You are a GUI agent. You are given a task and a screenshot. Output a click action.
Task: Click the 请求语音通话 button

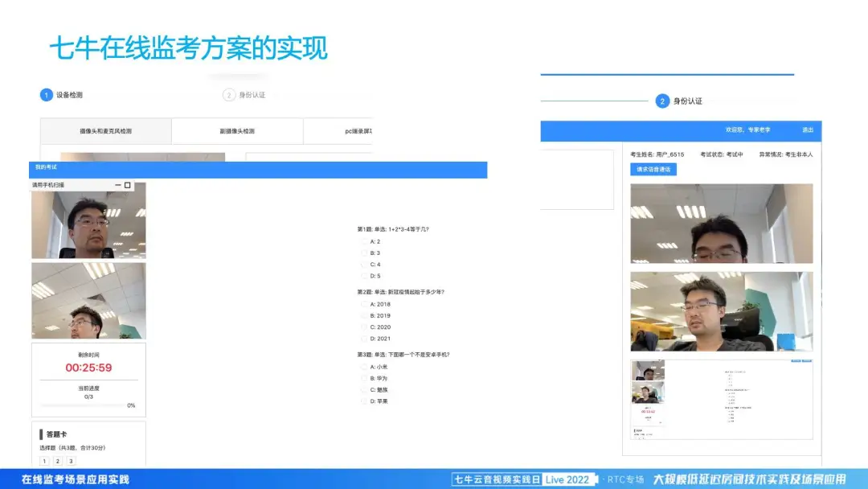click(x=653, y=170)
